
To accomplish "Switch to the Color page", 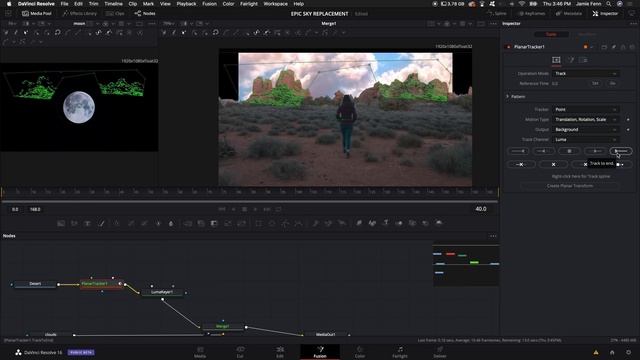I will (360, 352).
